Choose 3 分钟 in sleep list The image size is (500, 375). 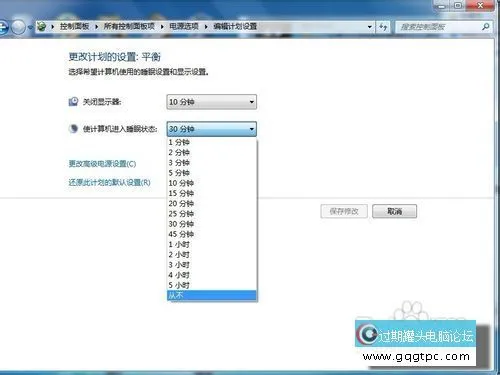pos(212,163)
